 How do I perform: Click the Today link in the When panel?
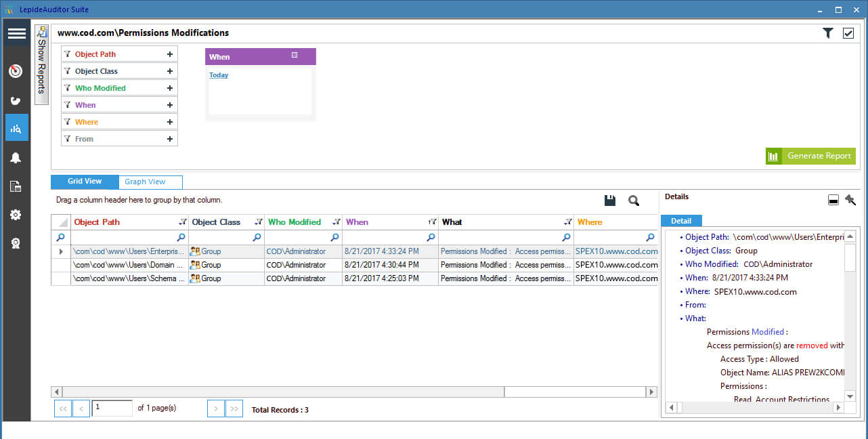click(218, 75)
